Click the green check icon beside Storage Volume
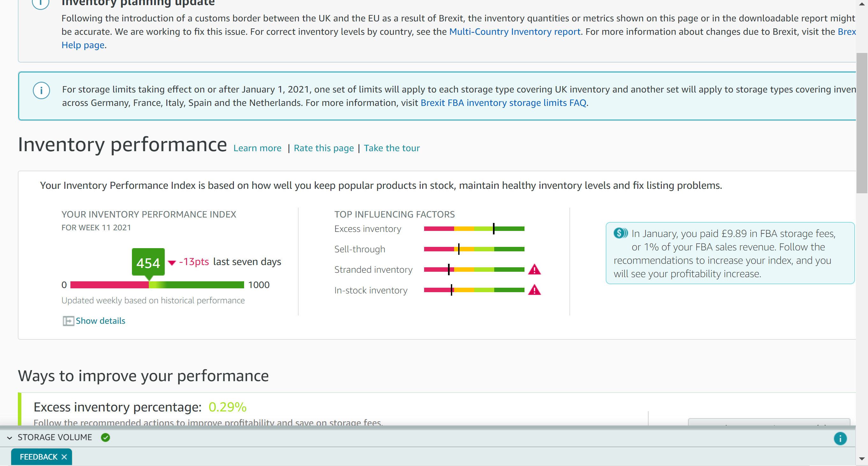This screenshot has width=868, height=466. [x=105, y=437]
